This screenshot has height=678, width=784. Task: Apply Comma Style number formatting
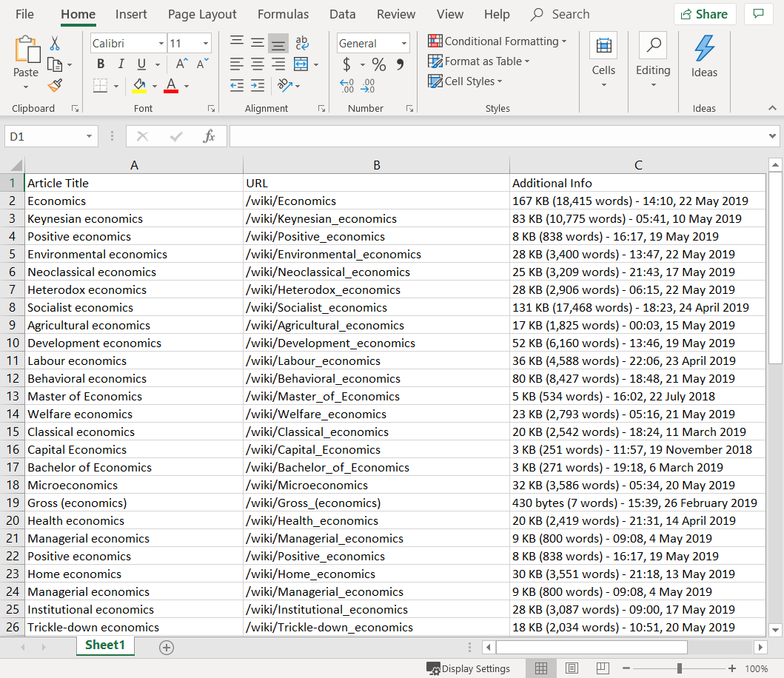399,64
